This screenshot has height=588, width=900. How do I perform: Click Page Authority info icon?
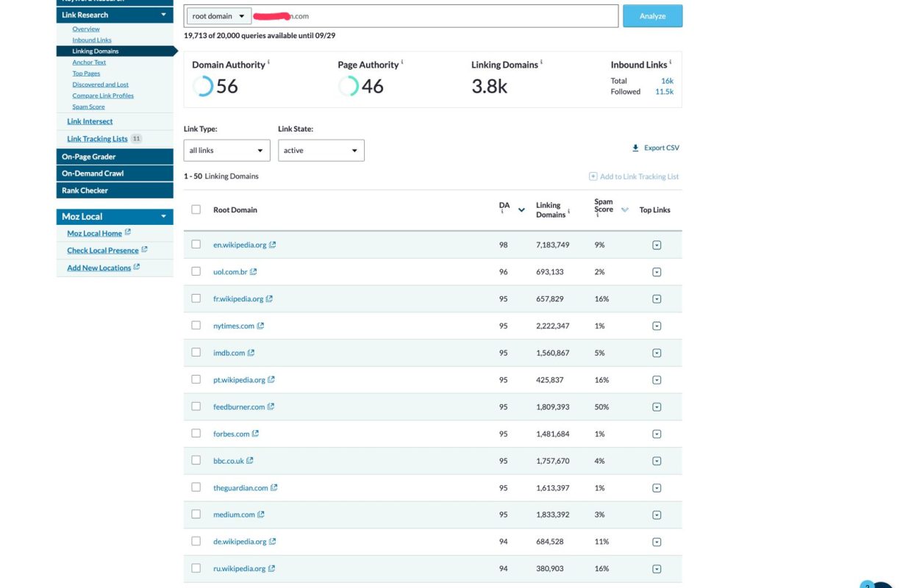coord(402,62)
